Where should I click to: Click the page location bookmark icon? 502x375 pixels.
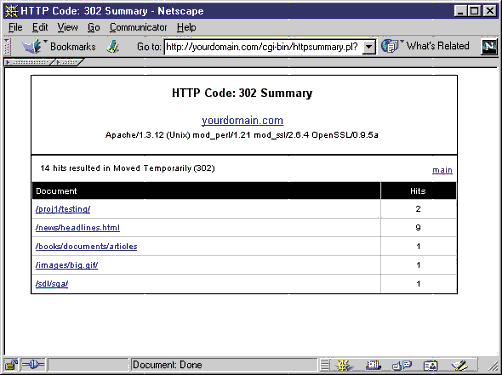(113, 47)
